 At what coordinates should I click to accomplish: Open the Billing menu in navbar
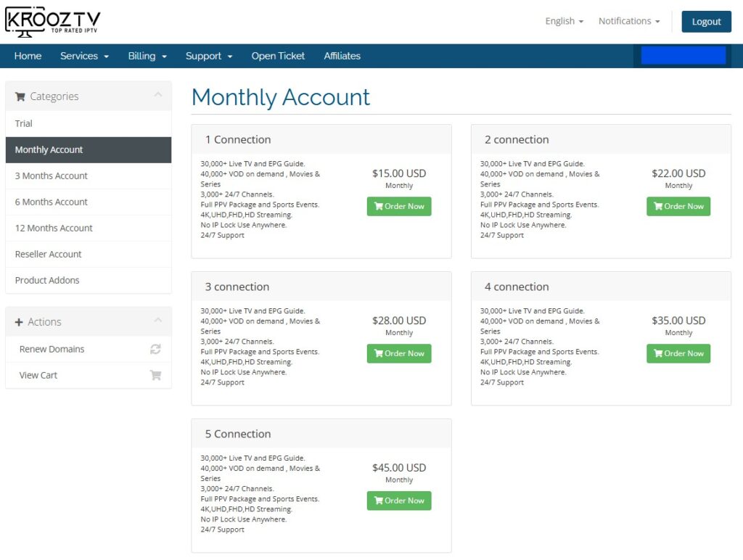[x=147, y=56]
